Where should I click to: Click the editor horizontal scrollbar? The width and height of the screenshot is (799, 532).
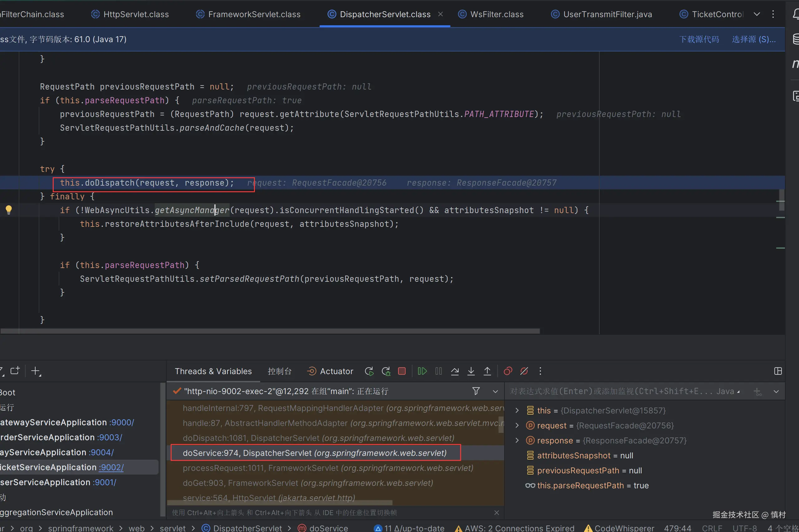tap(270, 331)
